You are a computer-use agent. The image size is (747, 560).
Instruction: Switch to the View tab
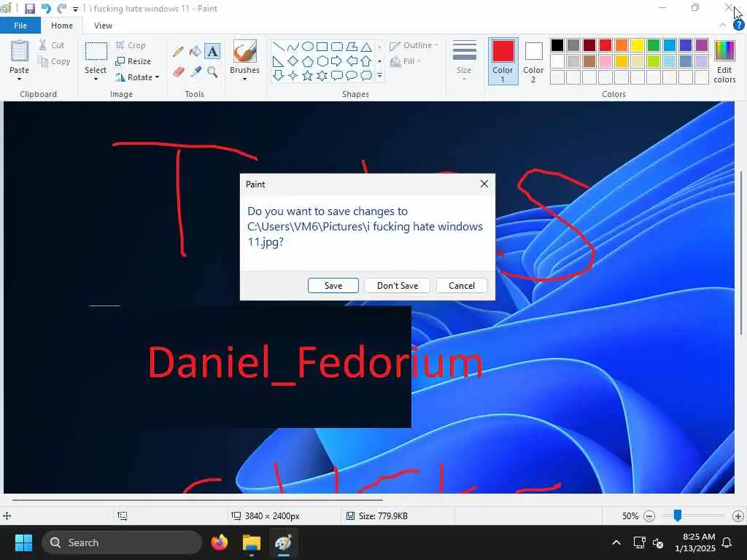[x=103, y=26]
